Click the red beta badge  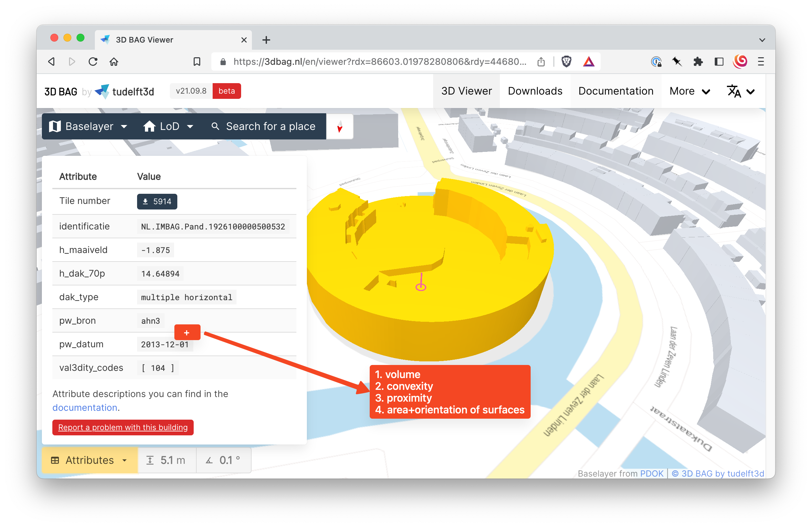tap(226, 91)
